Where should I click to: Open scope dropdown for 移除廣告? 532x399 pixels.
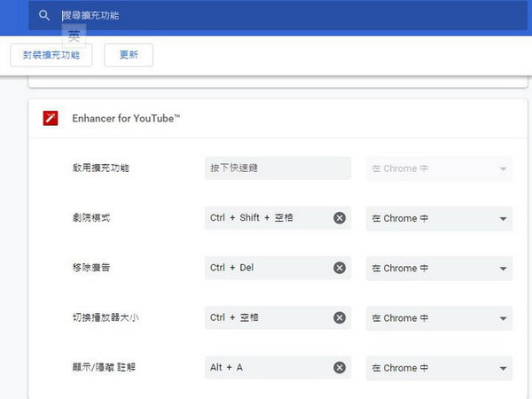(439, 269)
